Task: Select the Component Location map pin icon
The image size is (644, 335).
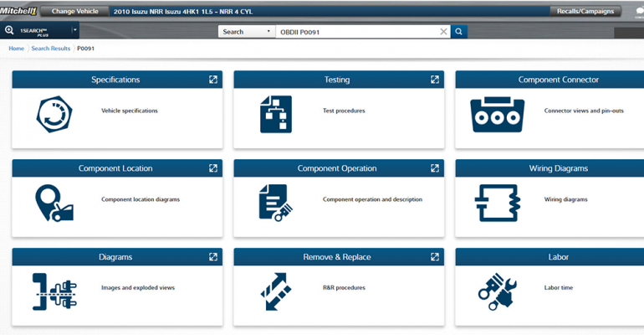Action: (x=54, y=203)
